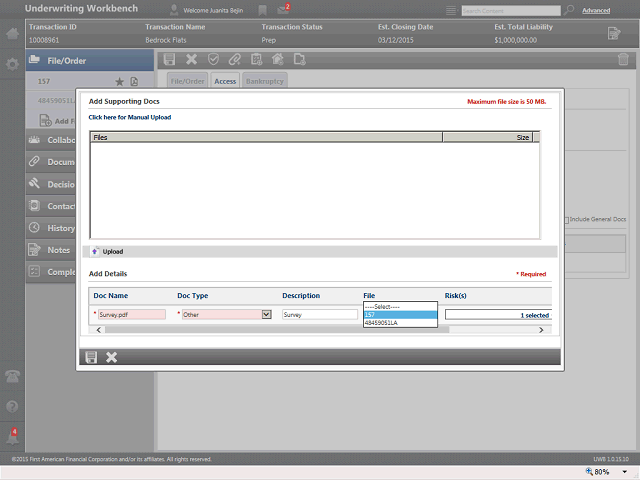Switch to the File/Order tab
640x480 pixels.
point(187,81)
